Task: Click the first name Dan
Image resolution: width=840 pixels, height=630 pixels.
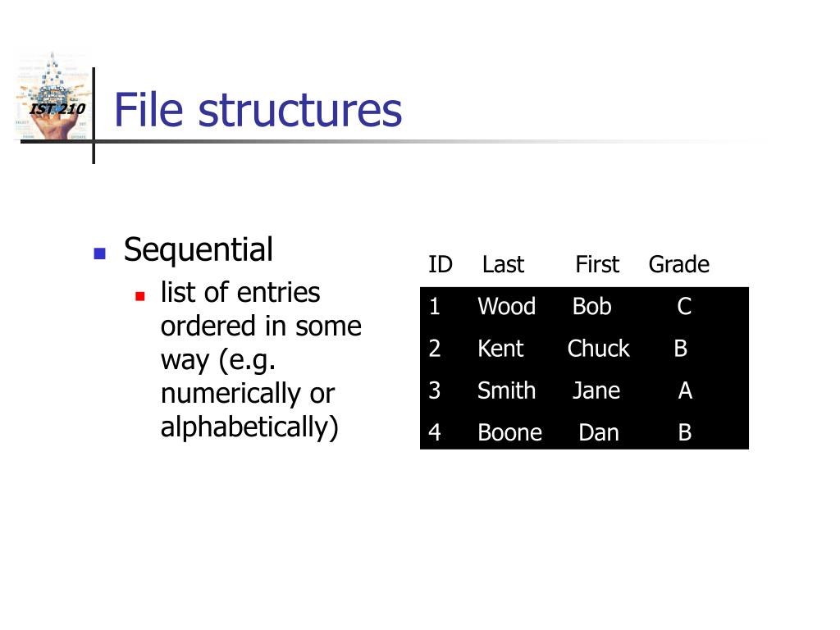Action: click(598, 433)
